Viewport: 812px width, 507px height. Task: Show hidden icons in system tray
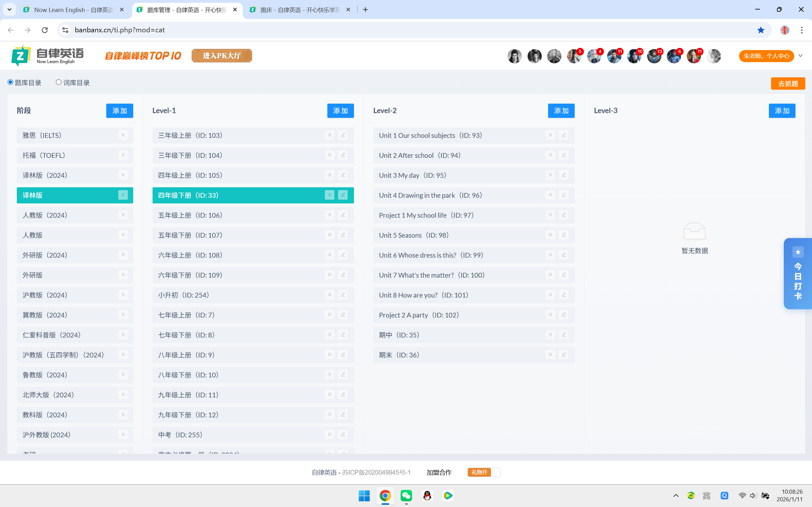coord(676,496)
